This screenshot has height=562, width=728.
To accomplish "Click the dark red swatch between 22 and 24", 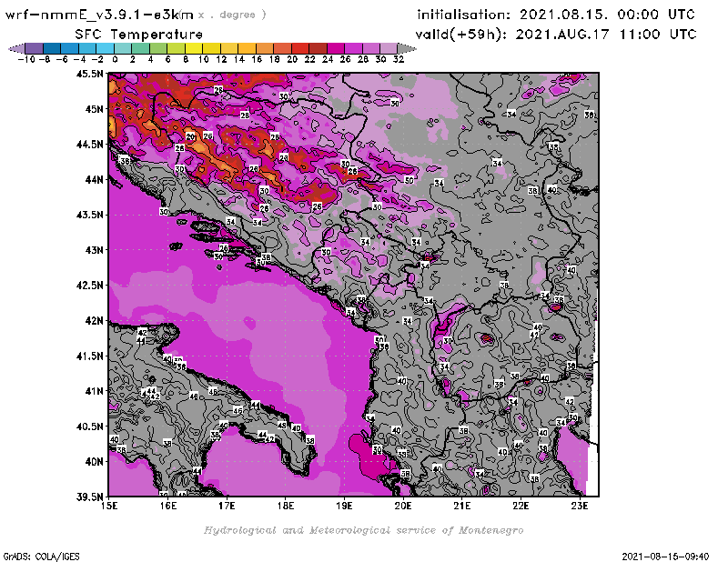I will pos(318,49).
